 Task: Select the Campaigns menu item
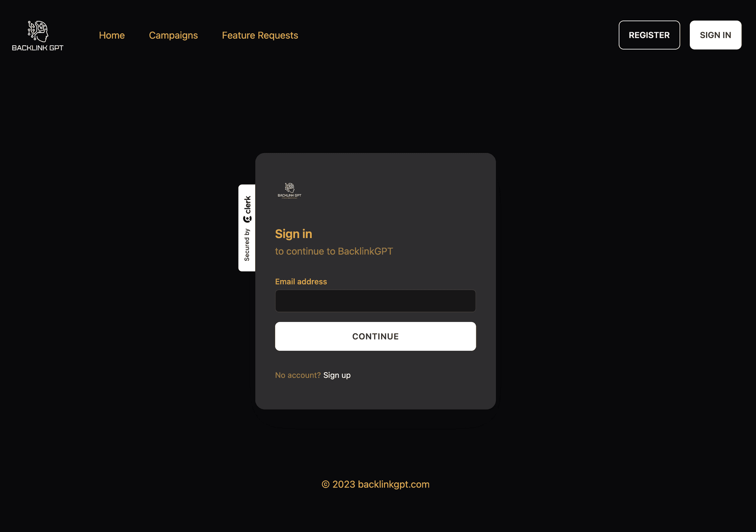coord(173,35)
